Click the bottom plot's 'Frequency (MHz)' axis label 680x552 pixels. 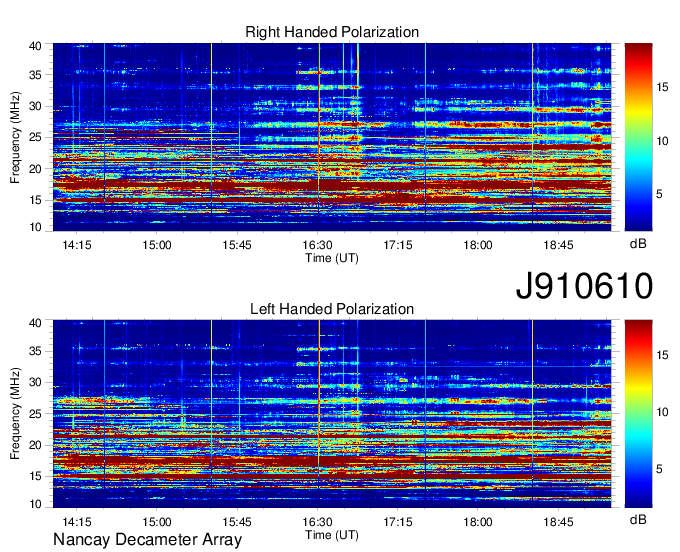[15, 414]
